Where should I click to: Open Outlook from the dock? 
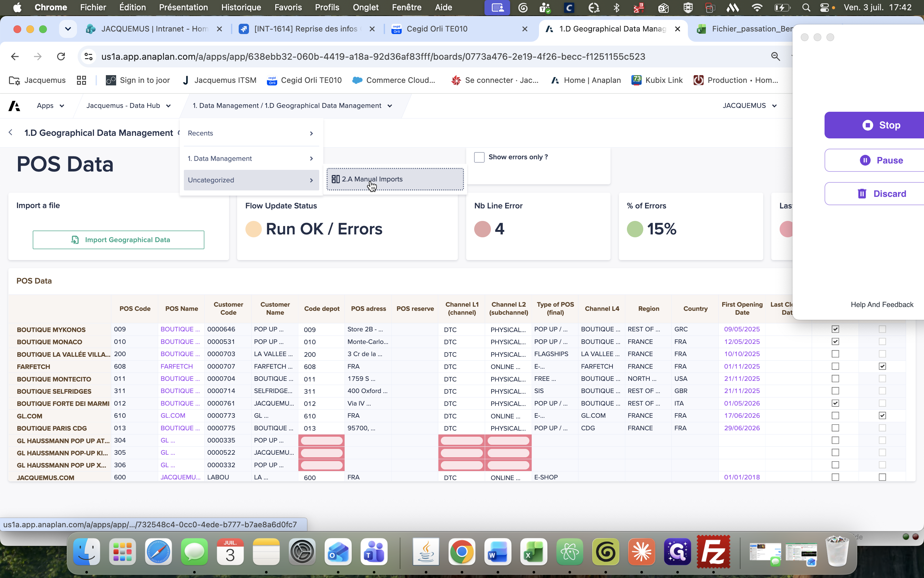[x=338, y=552]
